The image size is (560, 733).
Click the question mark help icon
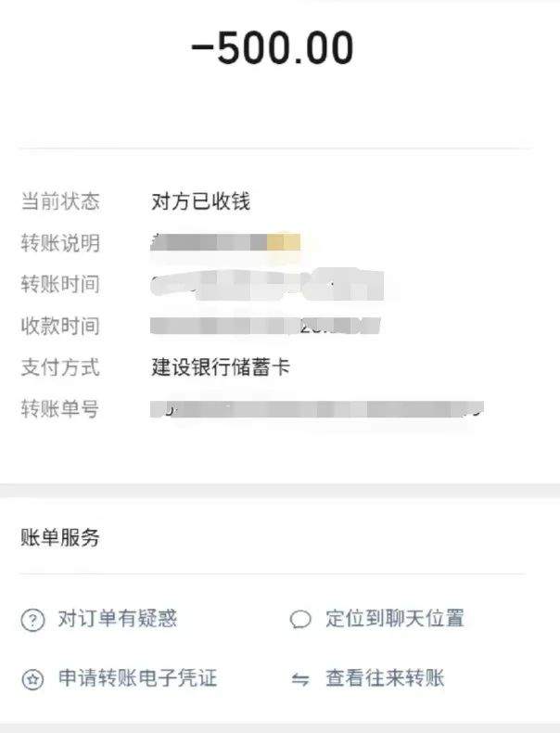32,621
